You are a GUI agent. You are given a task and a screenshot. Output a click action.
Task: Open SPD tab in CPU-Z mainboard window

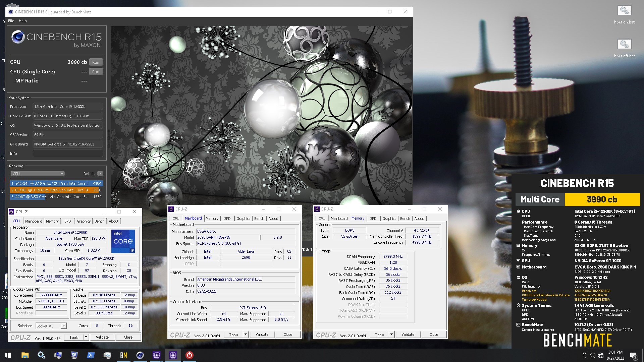tap(227, 219)
